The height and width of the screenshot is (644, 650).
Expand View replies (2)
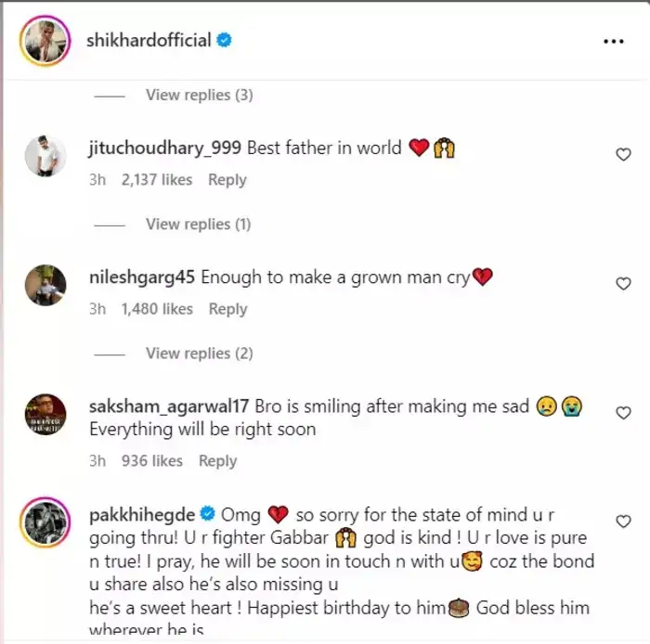click(x=199, y=354)
